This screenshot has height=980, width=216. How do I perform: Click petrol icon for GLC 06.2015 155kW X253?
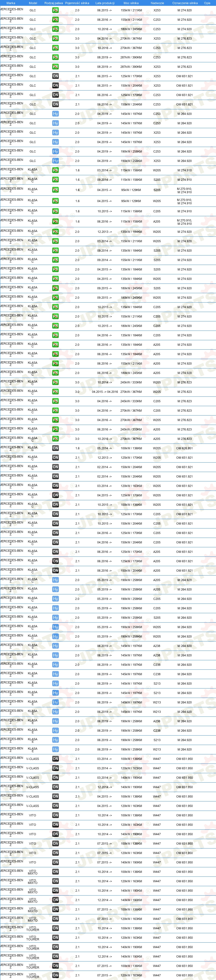(56, 10)
